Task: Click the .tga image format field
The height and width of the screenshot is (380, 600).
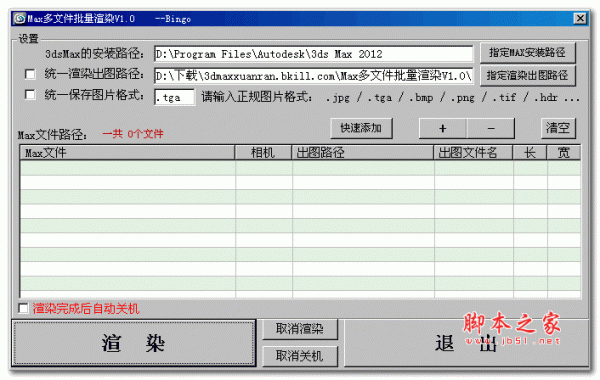Action: [174, 97]
